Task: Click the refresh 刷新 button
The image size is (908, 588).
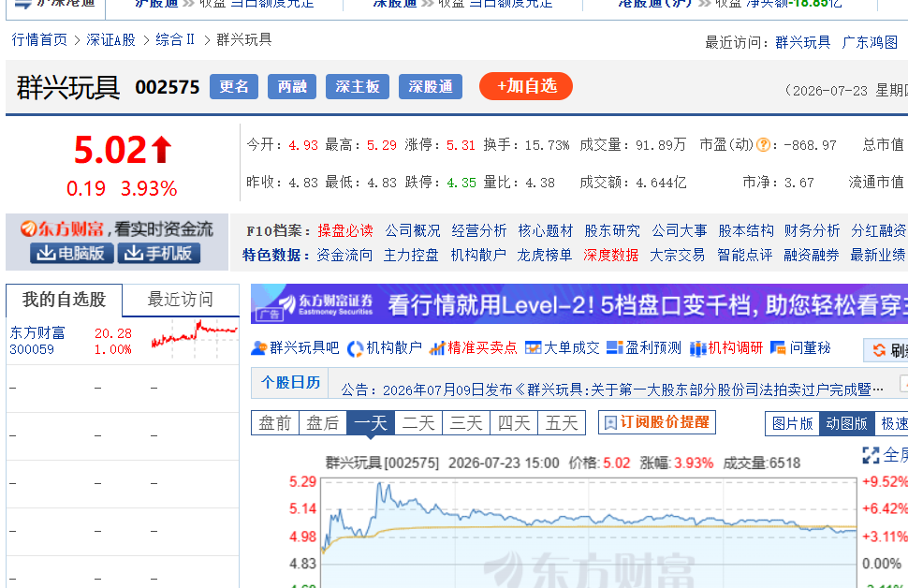Action: (x=886, y=350)
